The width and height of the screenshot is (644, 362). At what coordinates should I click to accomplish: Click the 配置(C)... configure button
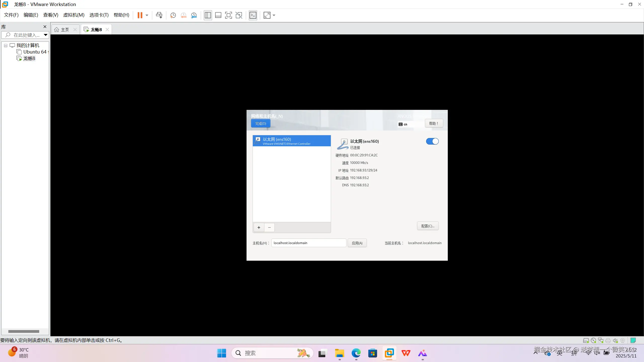click(x=428, y=226)
